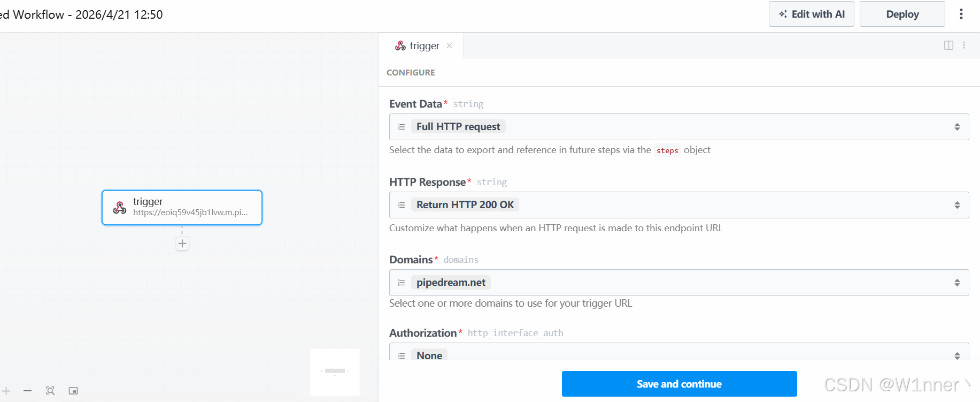Click the 'steps' code label
This screenshot has height=402, width=980.
point(667,150)
